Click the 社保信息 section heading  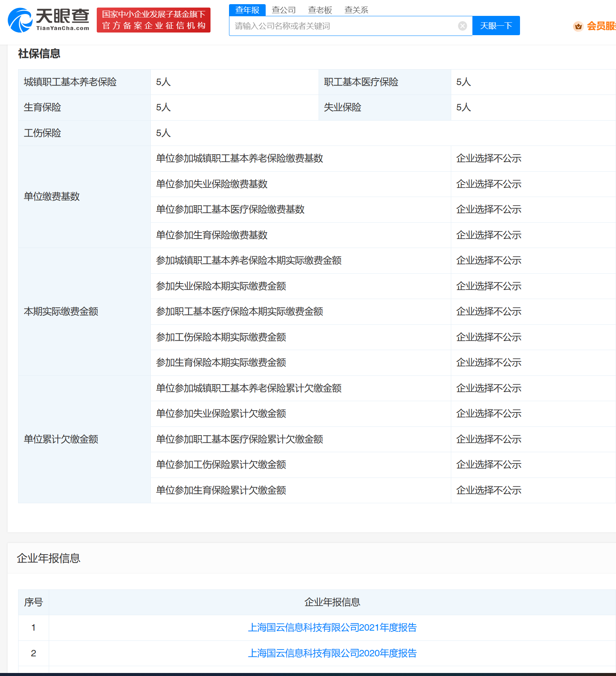point(39,54)
